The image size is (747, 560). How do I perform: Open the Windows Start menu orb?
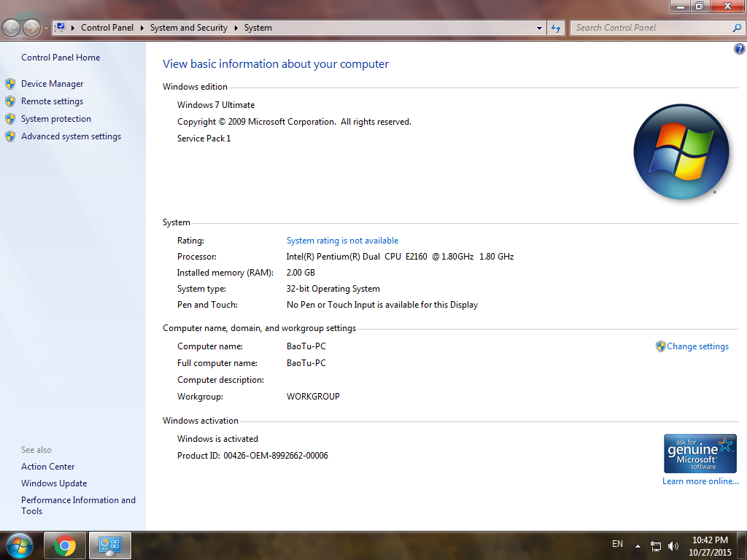20,545
